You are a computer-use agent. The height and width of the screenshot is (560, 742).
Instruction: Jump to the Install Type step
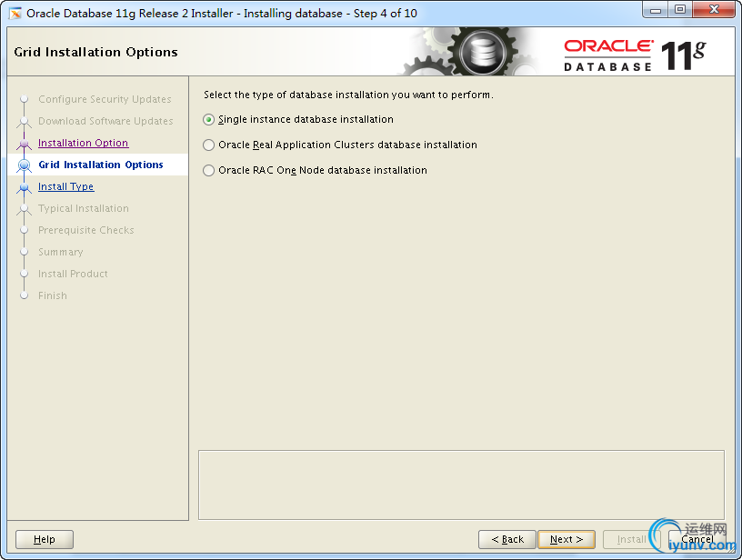[66, 186]
